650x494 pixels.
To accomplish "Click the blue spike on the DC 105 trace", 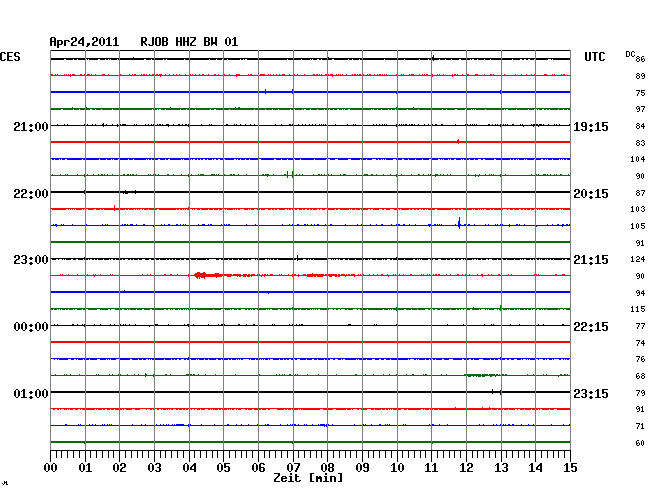I will tap(459, 223).
